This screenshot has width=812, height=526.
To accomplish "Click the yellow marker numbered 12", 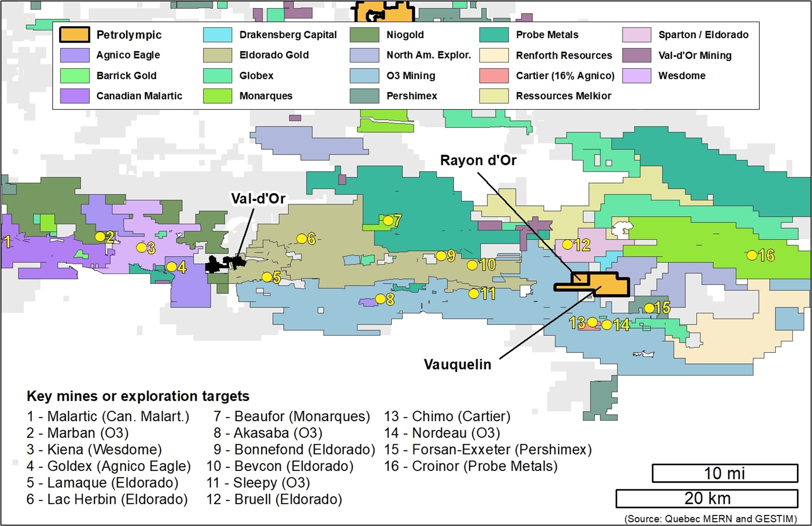I will coord(568,244).
